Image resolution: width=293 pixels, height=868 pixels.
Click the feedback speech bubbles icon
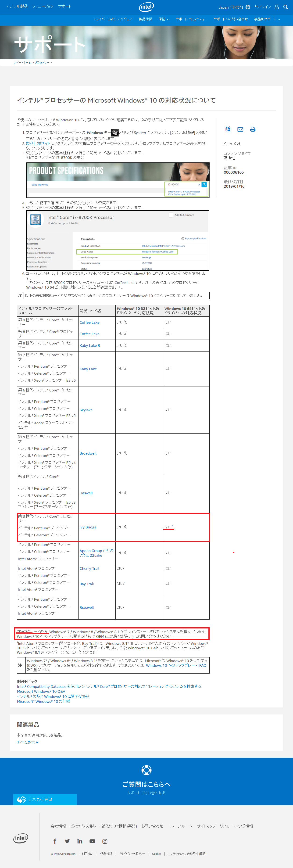click(21, 799)
